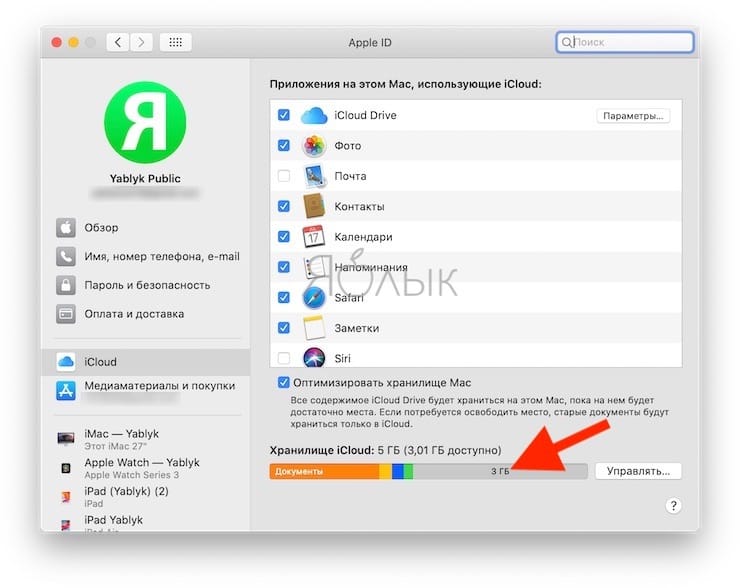
Task: Click the iCloud sidebar cloud icon
Action: point(66,362)
